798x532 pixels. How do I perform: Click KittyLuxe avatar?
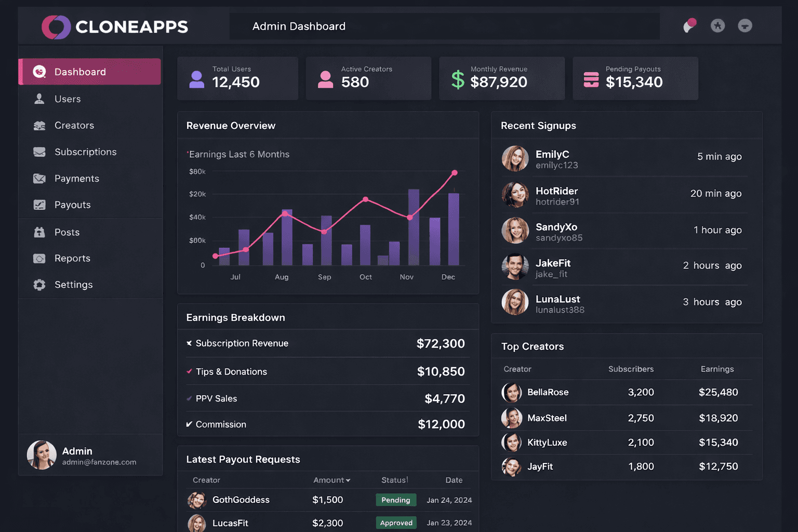click(x=512, y=443)
